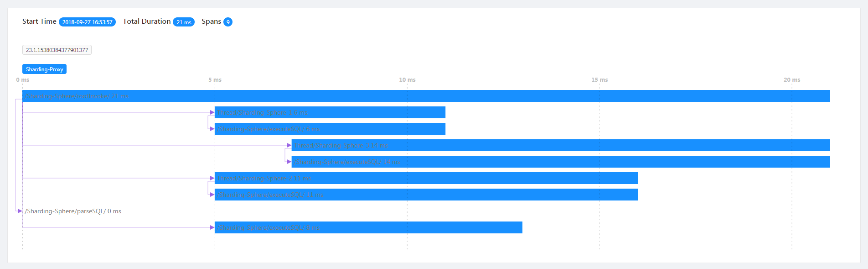Click the arrow marker before executeSQL 11 ms span
The height and width of the screenshot is (269, 868).
click(212, 195)
